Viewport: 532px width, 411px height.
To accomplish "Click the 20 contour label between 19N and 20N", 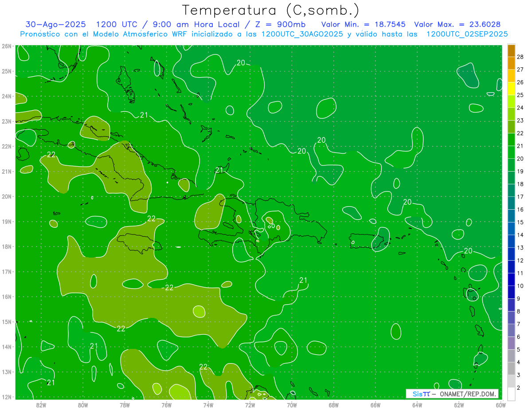I will coord(407,202).
